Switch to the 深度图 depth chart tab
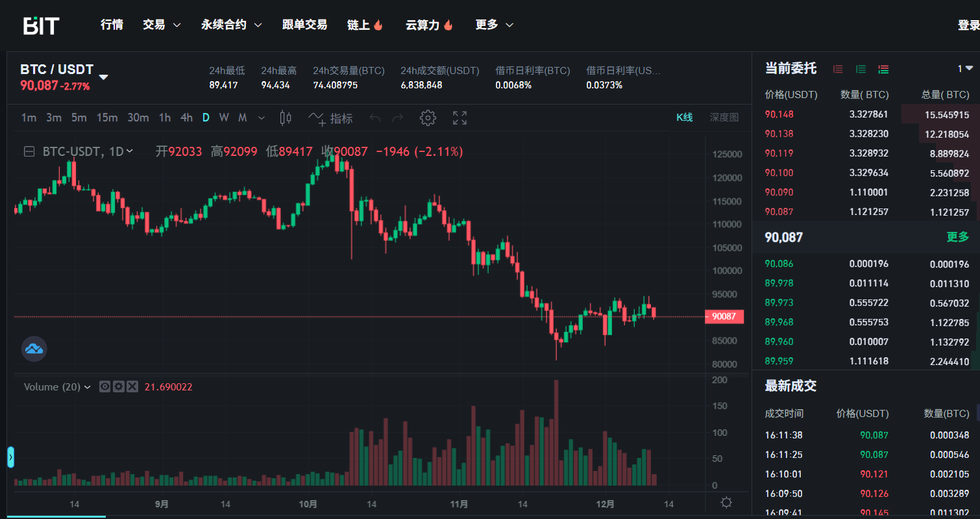980x519 pixels. pyautogui.click(x=724, y=118)
